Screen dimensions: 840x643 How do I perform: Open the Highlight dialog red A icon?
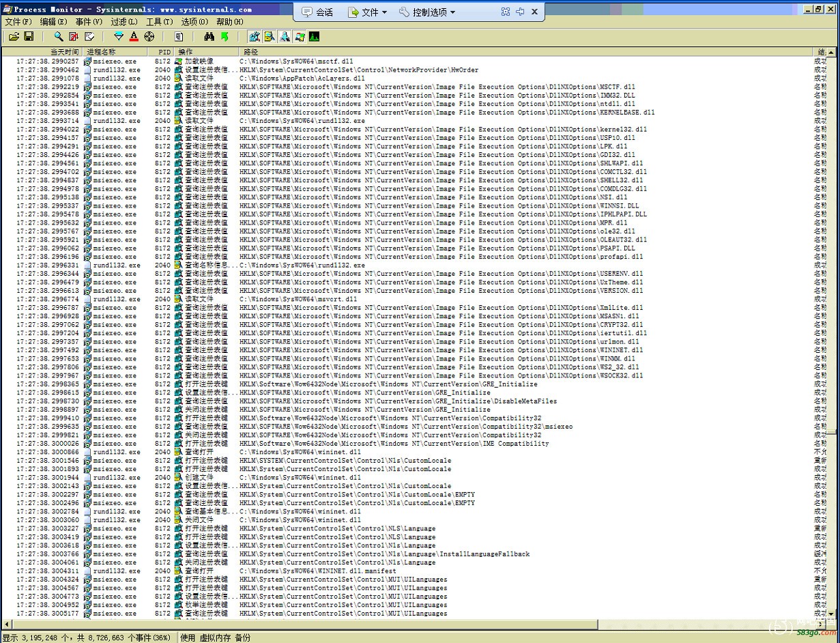click(134, 36)
